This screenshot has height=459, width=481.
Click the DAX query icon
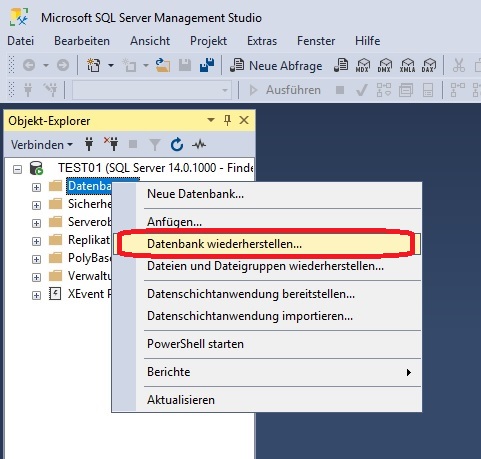point(428,65)
